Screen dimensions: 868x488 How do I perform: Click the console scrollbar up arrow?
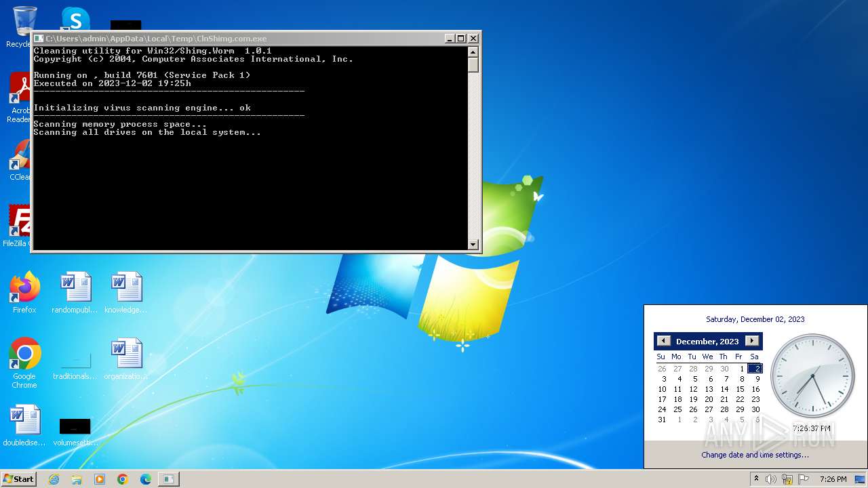click(473, 52)
